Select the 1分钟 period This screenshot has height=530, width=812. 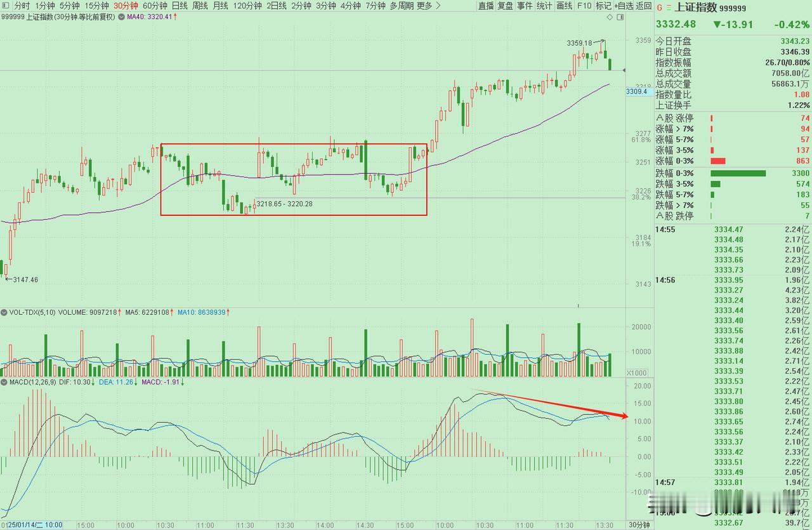(45, 6)
